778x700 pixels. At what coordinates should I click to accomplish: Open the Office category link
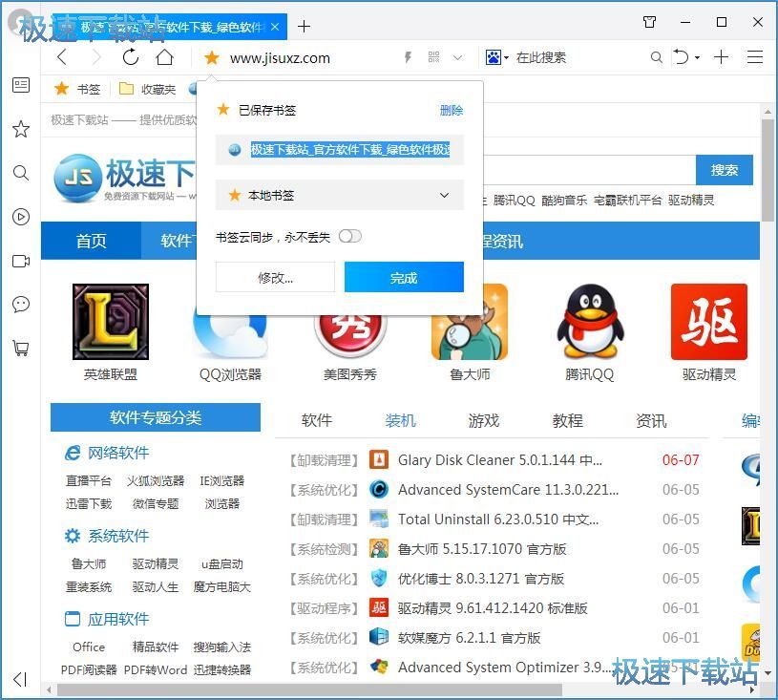[89, 647]
